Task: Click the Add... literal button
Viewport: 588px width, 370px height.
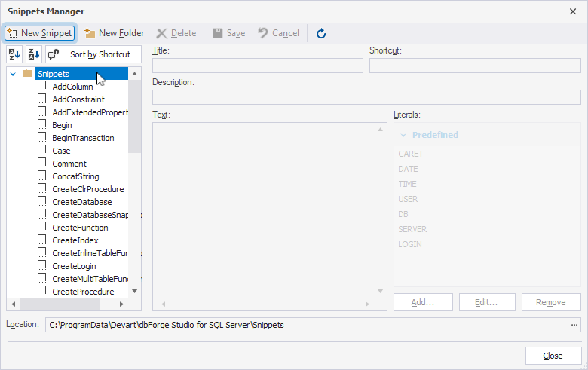Action: (423, 302)
